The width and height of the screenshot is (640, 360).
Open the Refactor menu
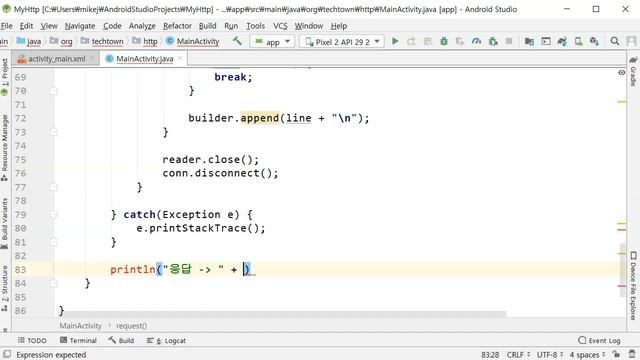[177, 26]
